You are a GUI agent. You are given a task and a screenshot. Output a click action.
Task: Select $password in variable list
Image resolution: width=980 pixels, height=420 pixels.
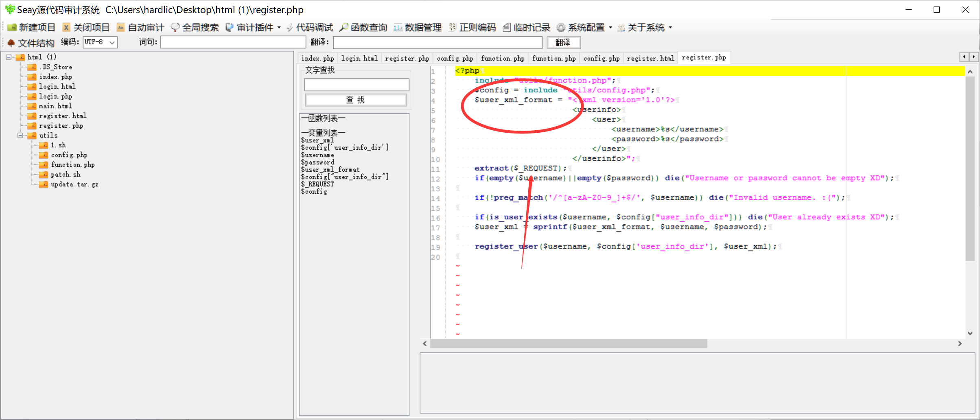tap(317, 162)
